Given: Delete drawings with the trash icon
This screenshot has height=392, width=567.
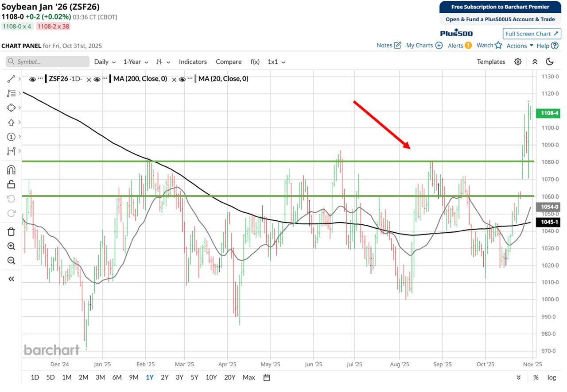Looking at the screenshot, I should (12, 231).
